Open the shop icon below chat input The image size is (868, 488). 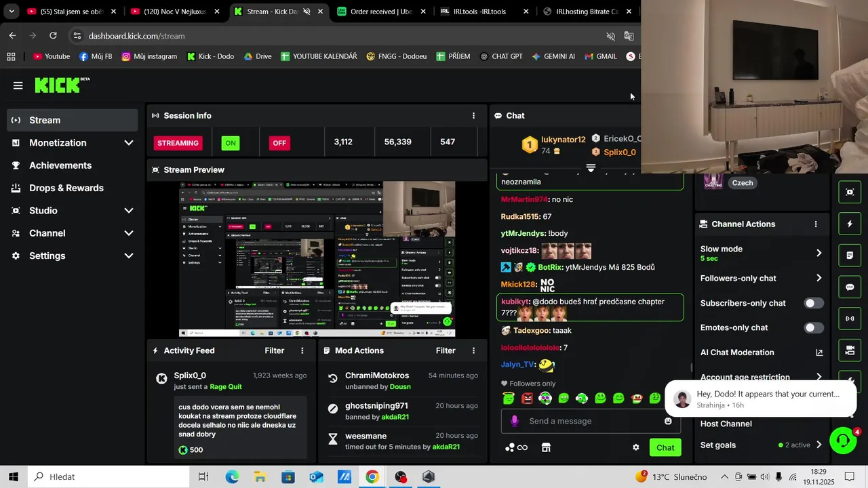coord(546,447)
